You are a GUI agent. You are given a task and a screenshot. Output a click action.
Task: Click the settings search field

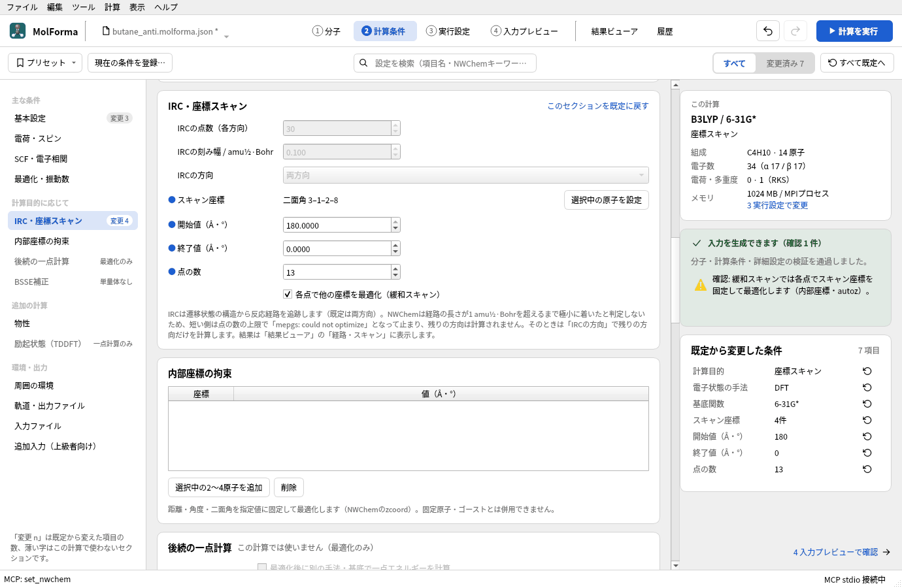point(445,63)
